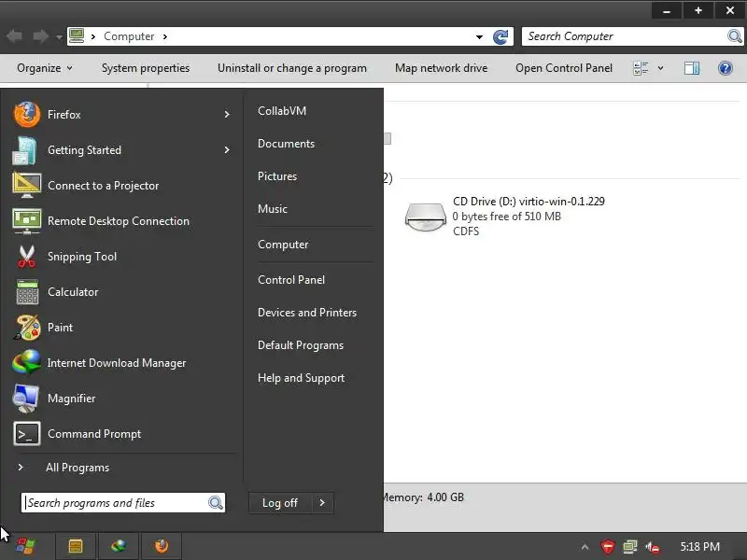Click the red shield tray icon

pyautogui.click(x=608, y=547)
